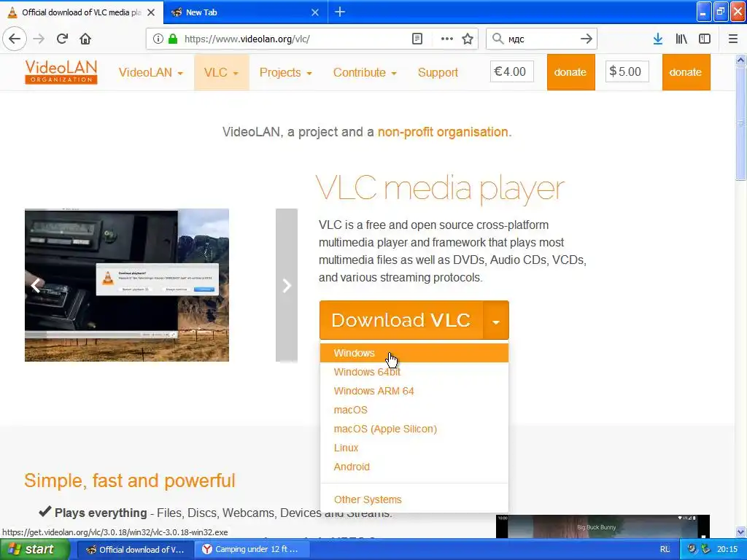Show next carousel screenshot

coord(286,285)
